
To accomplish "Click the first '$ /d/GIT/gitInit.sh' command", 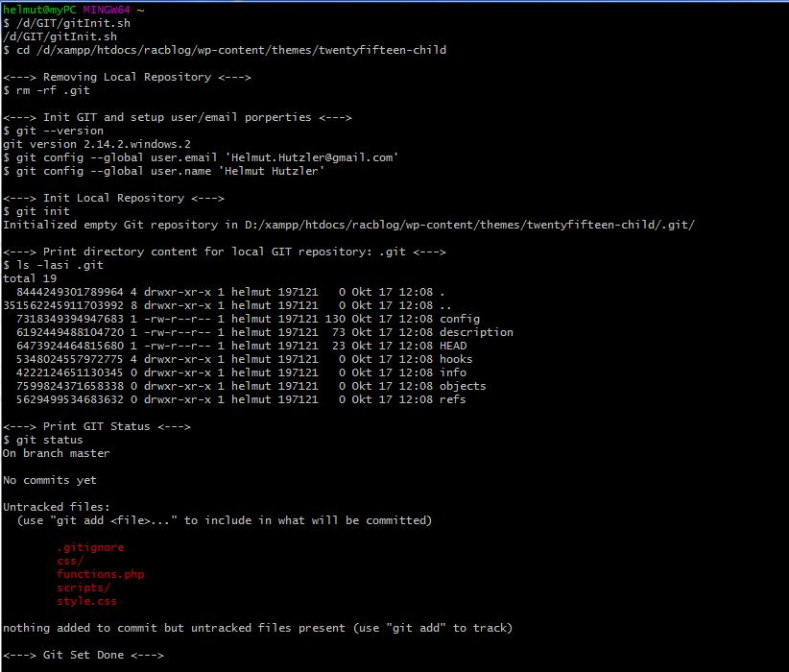I will point(66,23).
